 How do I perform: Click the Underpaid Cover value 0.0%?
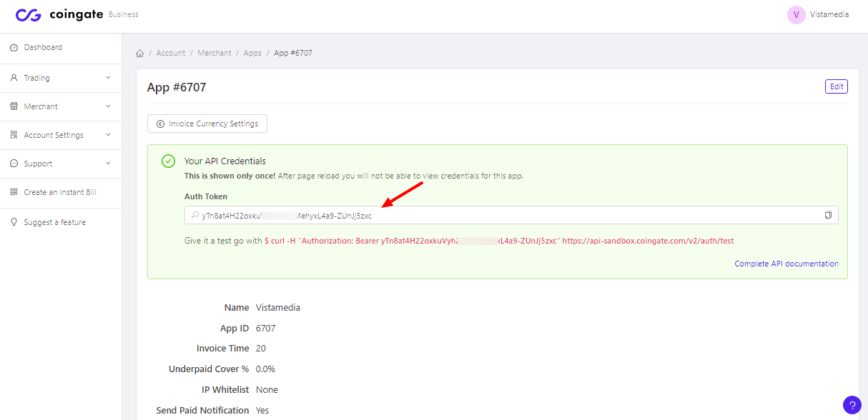tap(265, 369)
